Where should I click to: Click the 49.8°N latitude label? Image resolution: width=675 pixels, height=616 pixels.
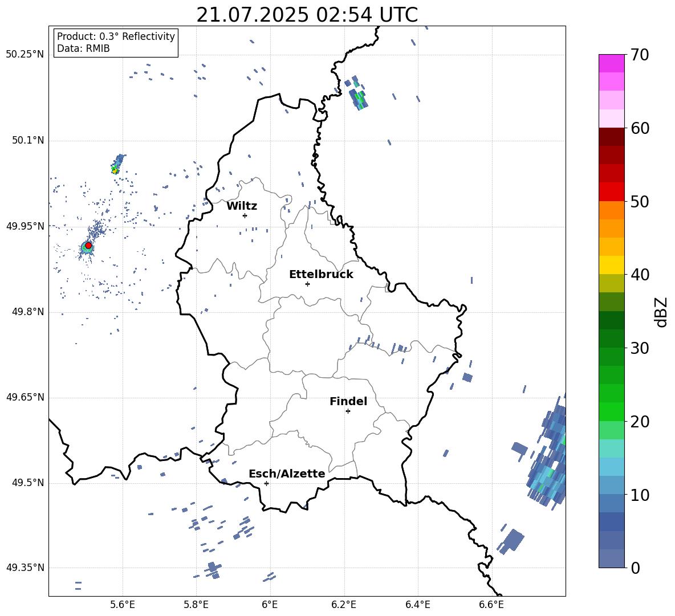click(x=28, y=312)
